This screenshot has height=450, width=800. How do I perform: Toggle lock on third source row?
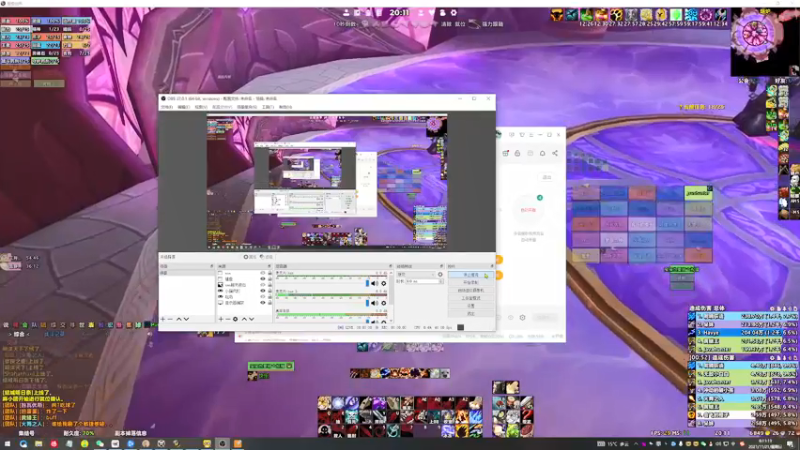270,285
